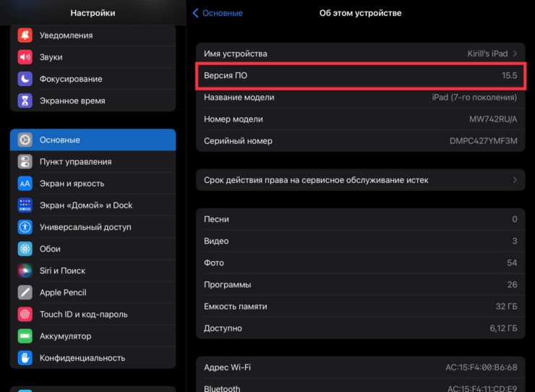Tap model name iPad (7-го поколения)
The width and height of the screenshot is (535, 392).
click(474, 98)
